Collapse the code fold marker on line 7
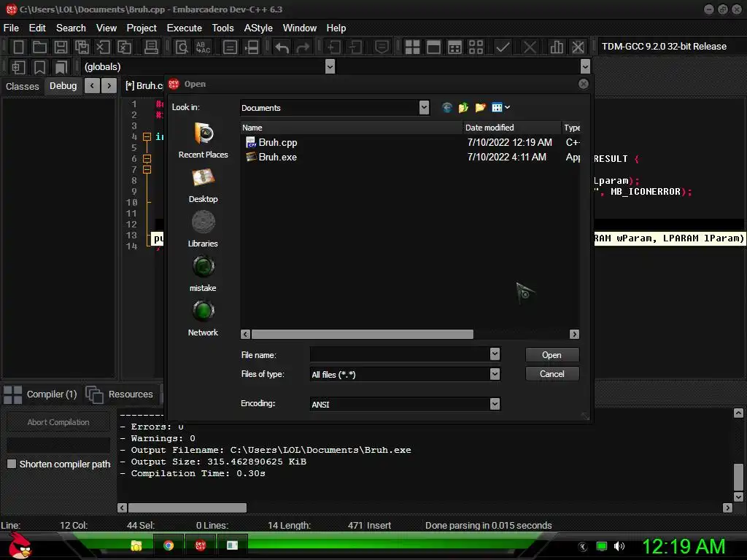 147,169
